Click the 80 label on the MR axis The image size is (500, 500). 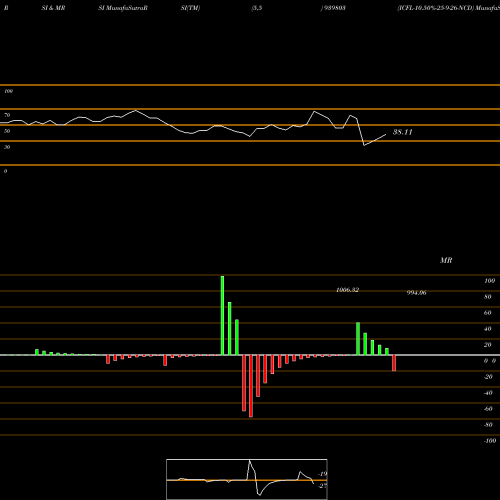488,297
